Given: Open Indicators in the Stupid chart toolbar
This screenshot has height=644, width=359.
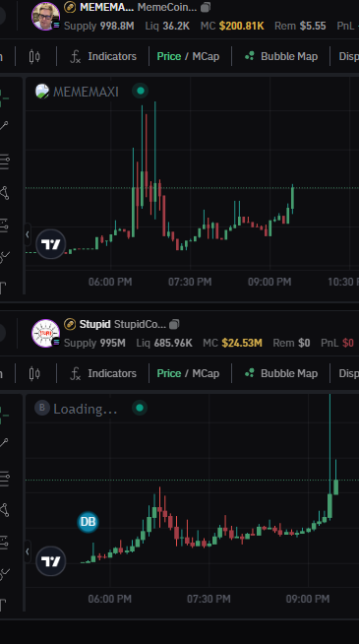Looking at the screenshot, I should [103, 373].
